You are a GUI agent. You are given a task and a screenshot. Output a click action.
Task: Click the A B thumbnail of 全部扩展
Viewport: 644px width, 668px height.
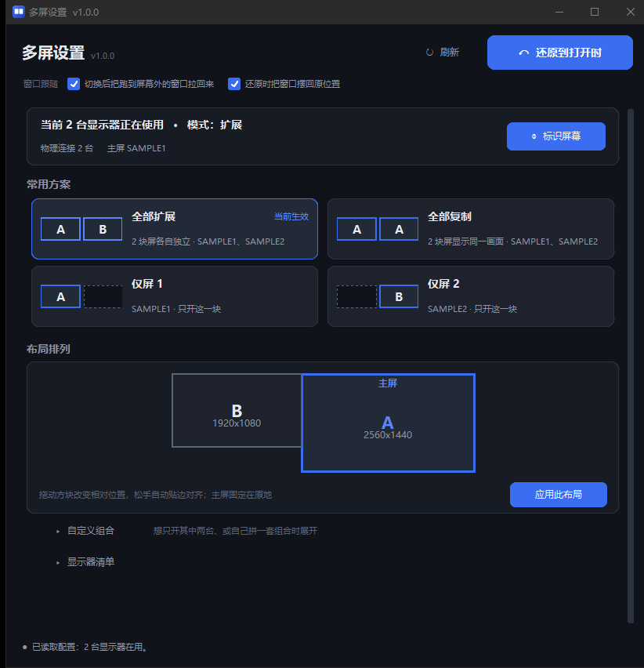tap(81, 229)
